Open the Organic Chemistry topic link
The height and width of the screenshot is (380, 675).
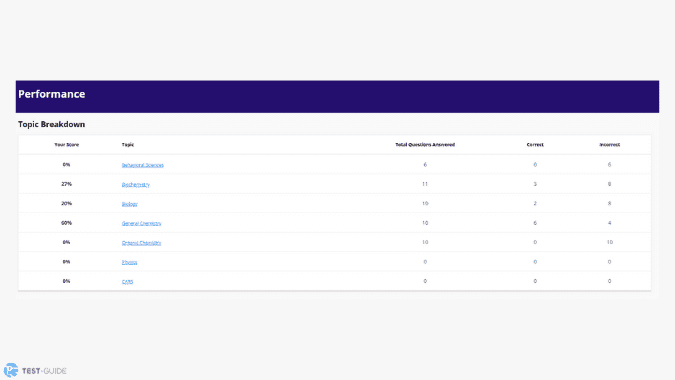tap(141, 243)
